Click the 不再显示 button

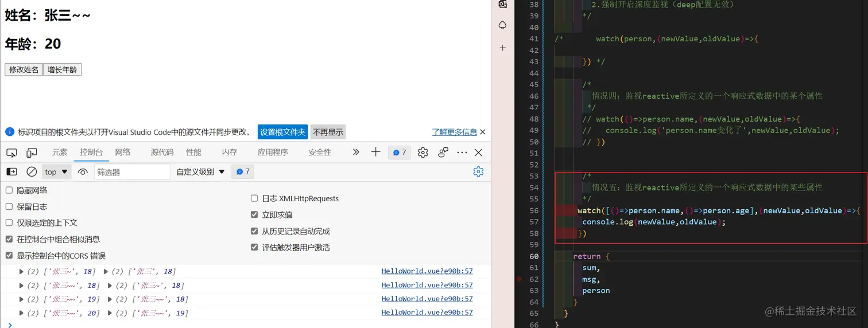[328, 132]
